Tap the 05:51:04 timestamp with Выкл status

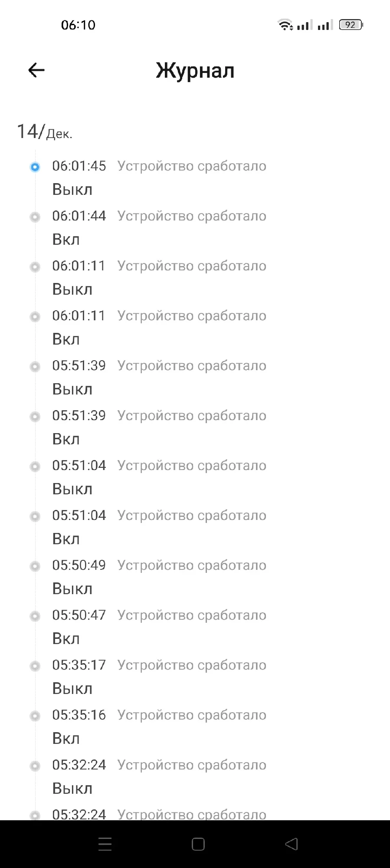pos(79,465)
